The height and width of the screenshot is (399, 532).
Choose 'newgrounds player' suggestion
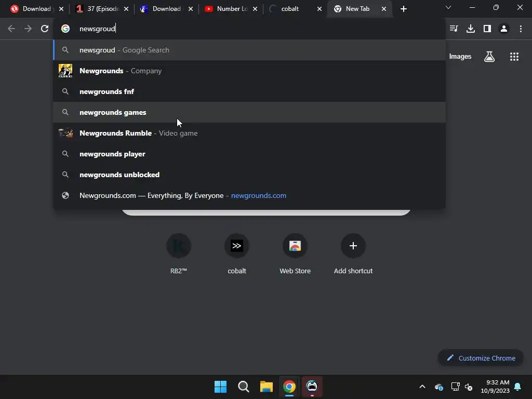249,154
